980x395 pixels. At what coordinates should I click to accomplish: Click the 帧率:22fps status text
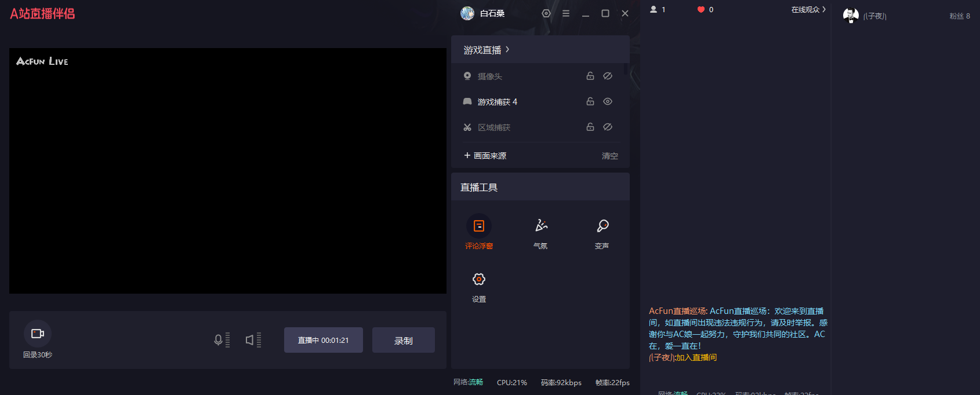(x=612, y=382)
